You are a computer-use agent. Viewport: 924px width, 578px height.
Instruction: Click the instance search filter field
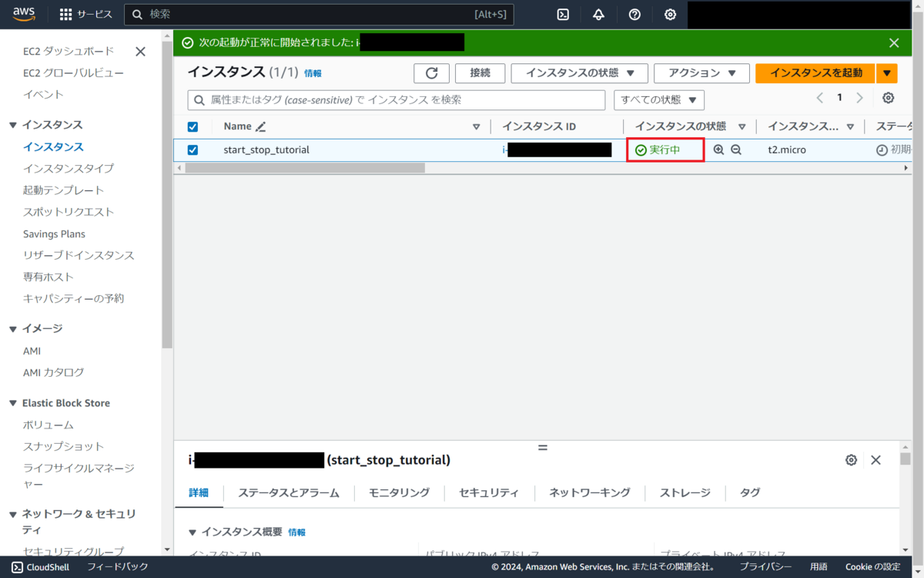[397, 100]
